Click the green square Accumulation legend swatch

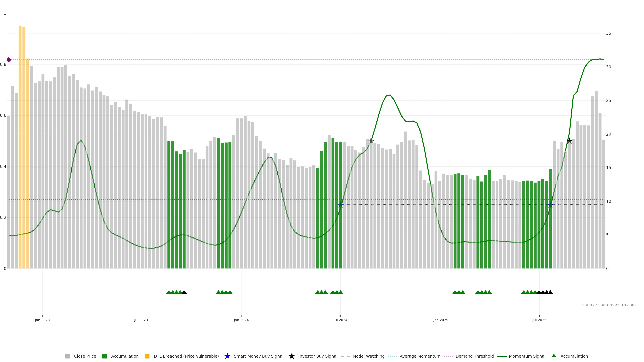pos(104,356)
